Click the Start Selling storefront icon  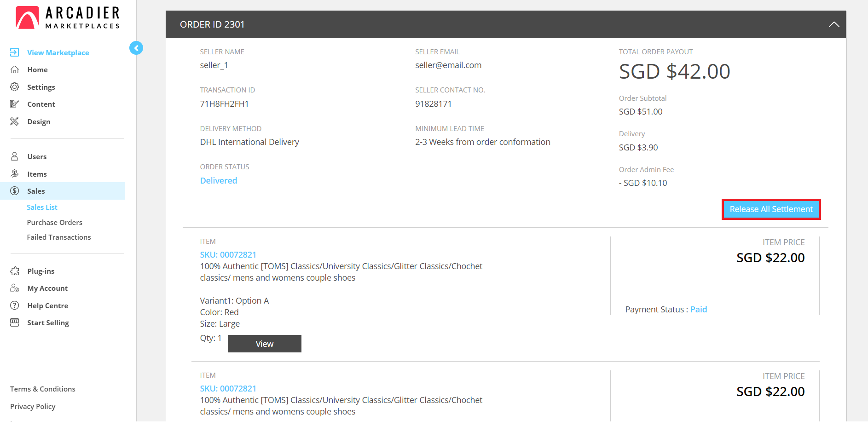(15, 323)
